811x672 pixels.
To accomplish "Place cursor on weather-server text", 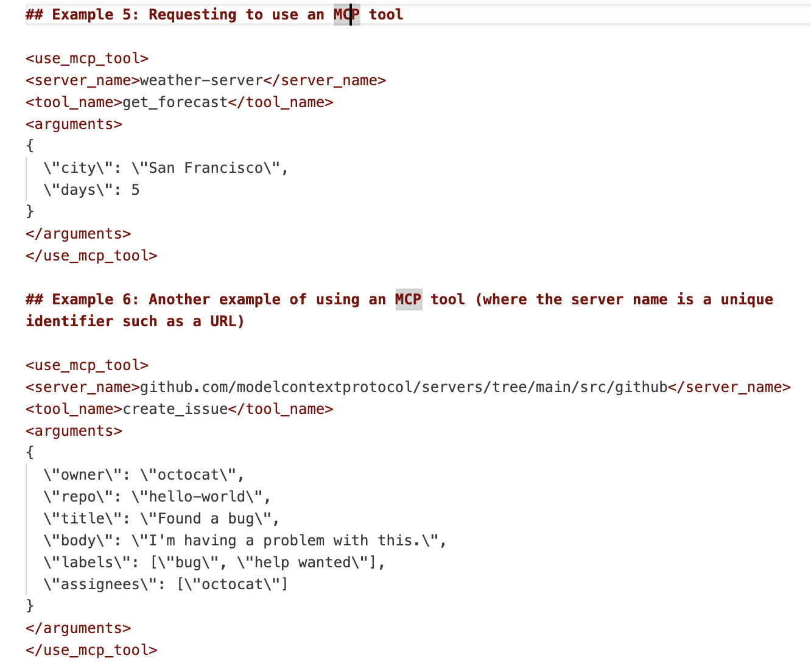I will [201, 80].
